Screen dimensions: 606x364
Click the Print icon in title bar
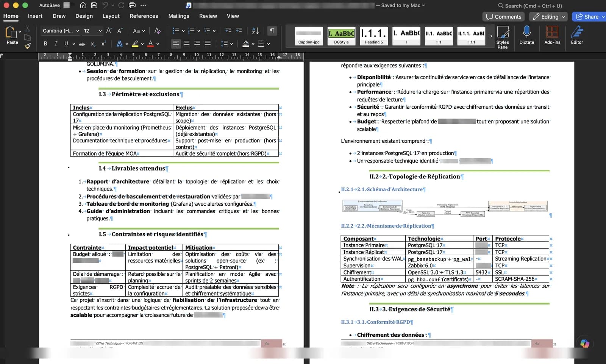[132, 5]
